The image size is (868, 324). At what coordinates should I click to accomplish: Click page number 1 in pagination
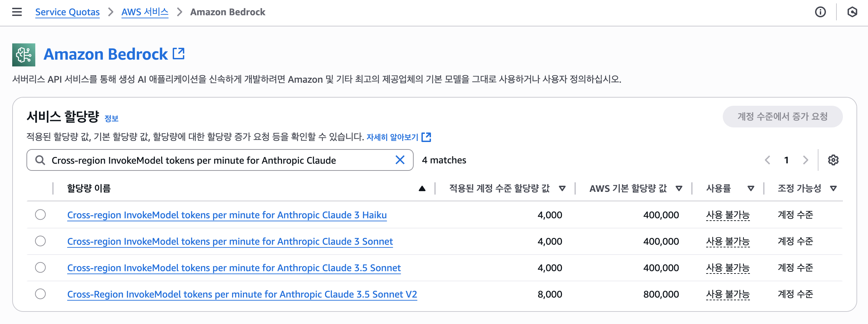pyautogui.click(x=786, y=160)
